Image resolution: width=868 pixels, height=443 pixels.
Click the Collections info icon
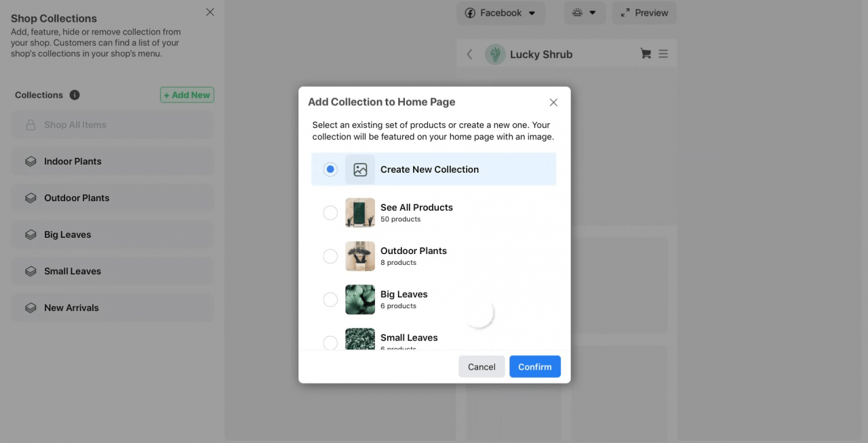pyautogui.click(x=75, y=95)
